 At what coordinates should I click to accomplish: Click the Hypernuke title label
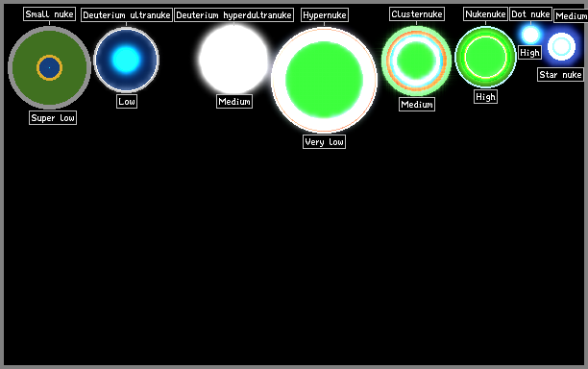click(325, 15)
